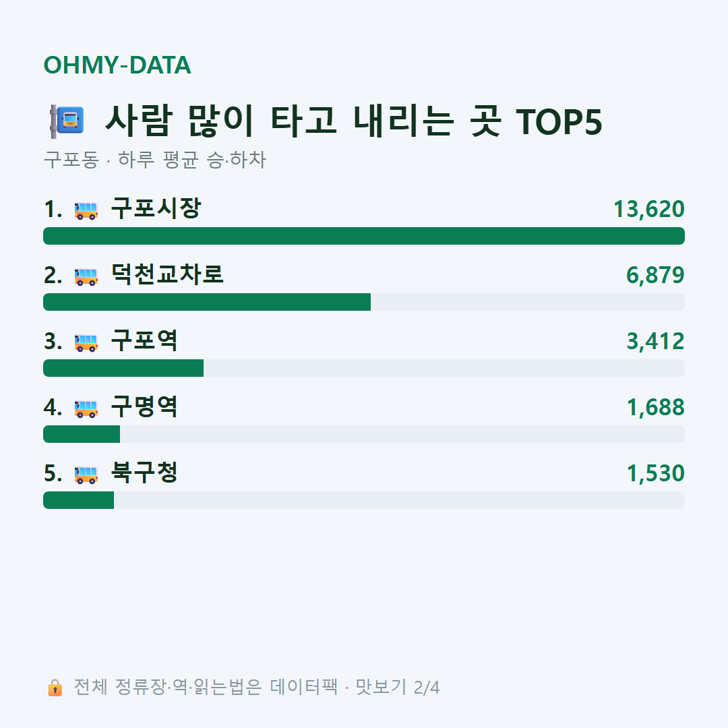Select the 구포시장 station name
Viewport: 728px width, 728px height.
point(156,208)
